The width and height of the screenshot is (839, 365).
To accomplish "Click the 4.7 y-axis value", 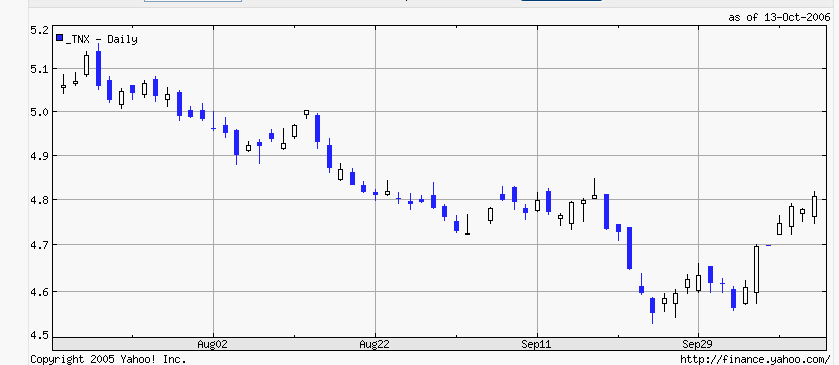I will pyautogui.click(x=40, y=245).
